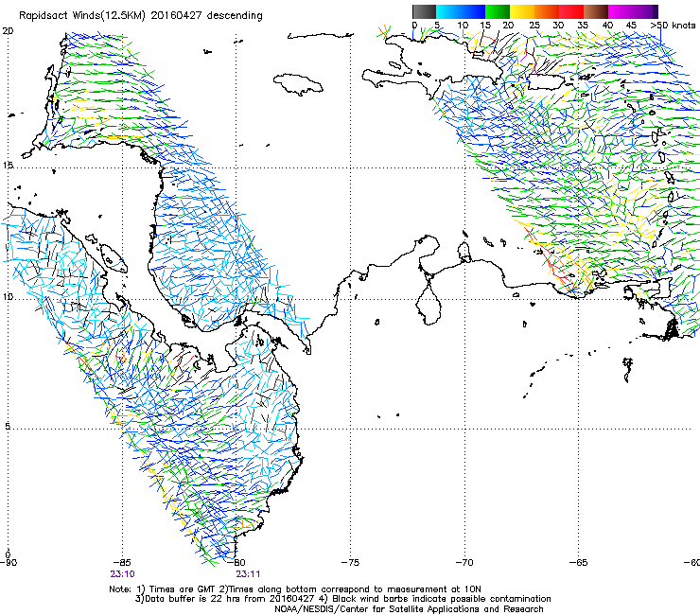Click the brown 35-40 knots color swatch
700x615 pixels.
point(596,11)
